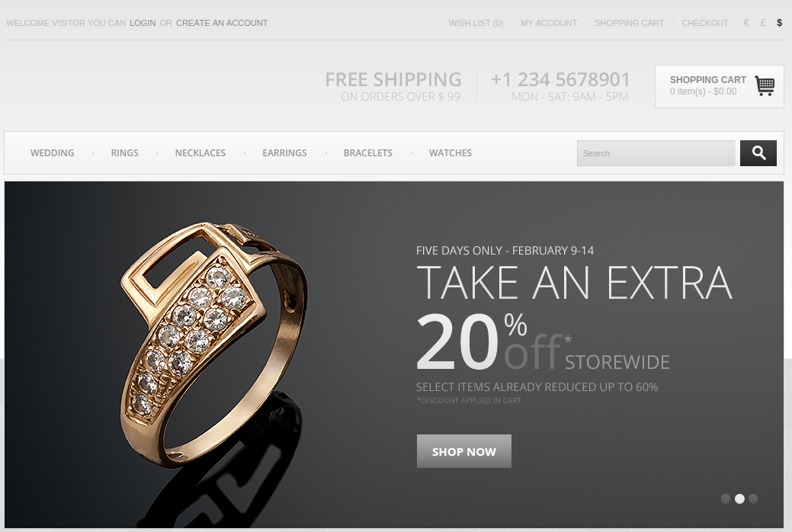Open the Create an Account link
The width and height of the screenshot is (792, 532).
[222, 23]
